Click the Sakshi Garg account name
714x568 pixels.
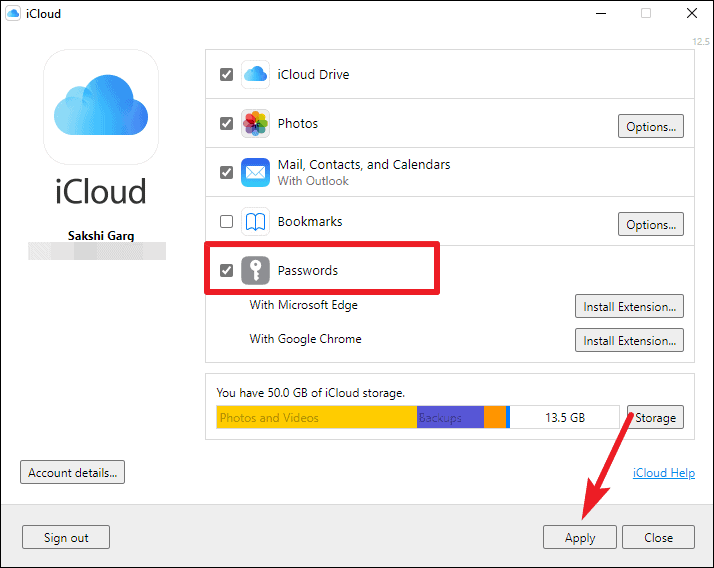101,235
